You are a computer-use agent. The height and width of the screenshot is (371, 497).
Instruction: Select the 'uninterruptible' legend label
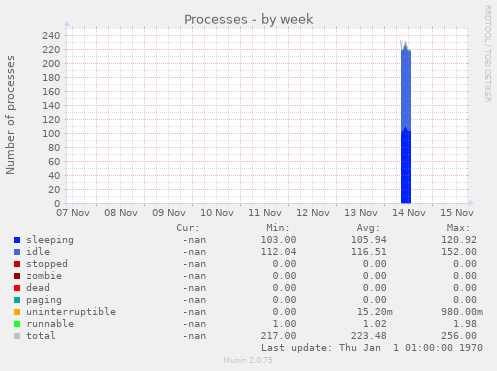pos(71,312)
